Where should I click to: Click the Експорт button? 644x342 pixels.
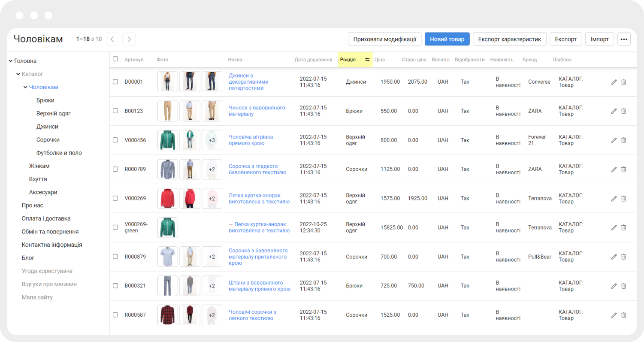[x=566, y=39]
